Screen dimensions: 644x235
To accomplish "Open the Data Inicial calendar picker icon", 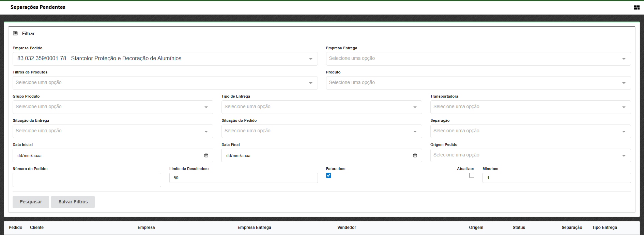I will (x=206, y=155).
